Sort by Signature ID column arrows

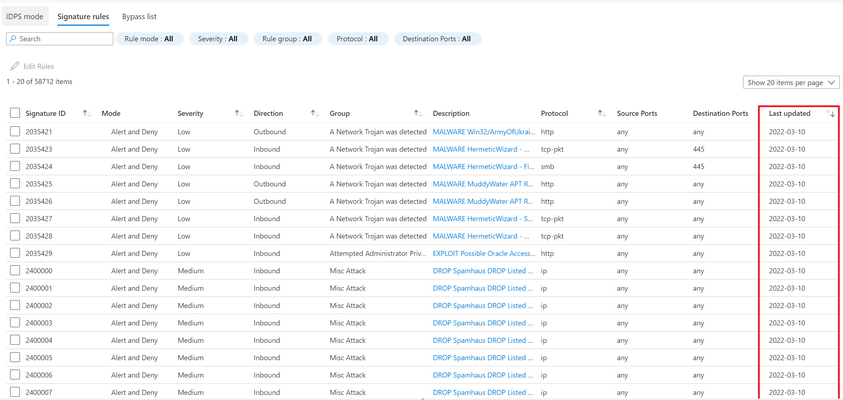[x=87, y=113]
